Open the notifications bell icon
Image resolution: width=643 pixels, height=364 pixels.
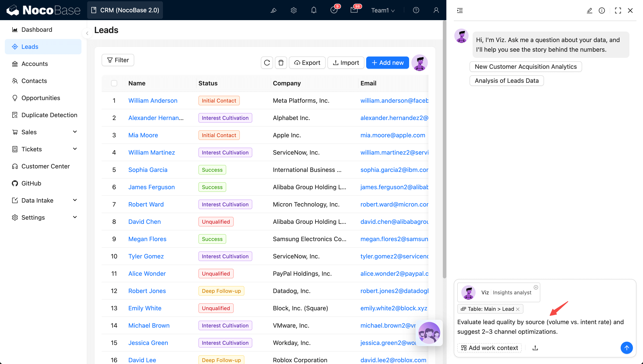point(314,10)
